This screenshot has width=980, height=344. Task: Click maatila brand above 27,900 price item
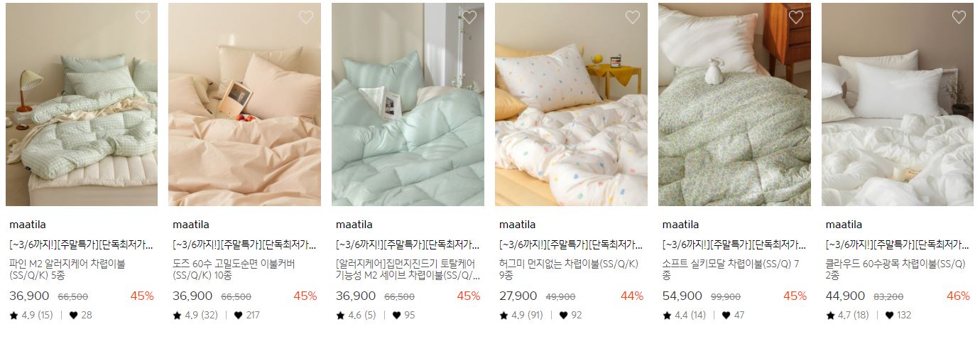click(518, 225)
